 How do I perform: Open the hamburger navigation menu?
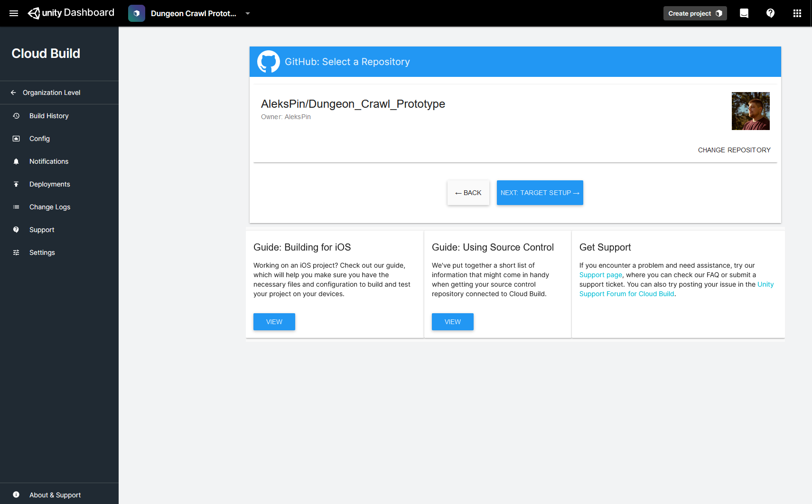click(x=14, y=13)
